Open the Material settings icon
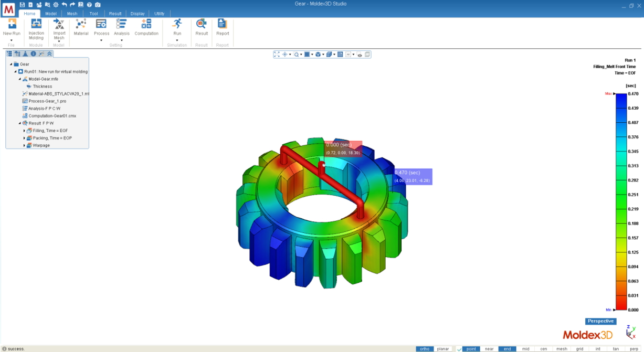The height and width of the screenshot is (352, 644). click(x=81, y=24)
